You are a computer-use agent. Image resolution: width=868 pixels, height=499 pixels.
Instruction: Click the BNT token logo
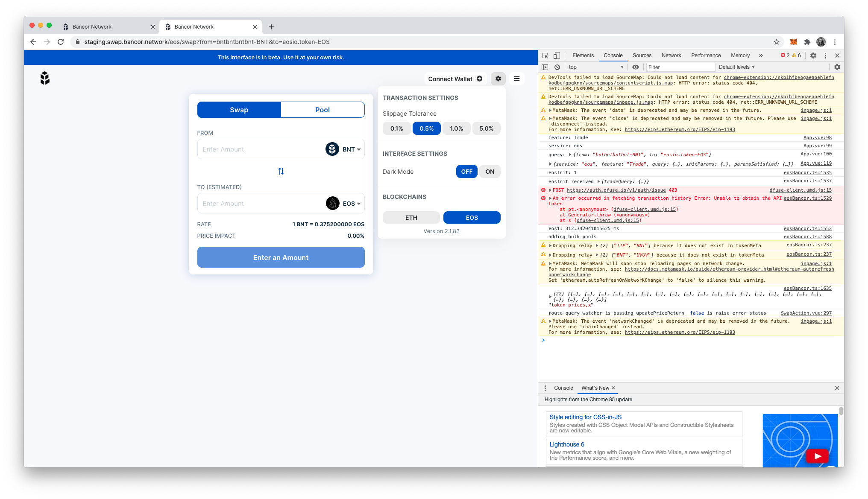pos(332,149)
